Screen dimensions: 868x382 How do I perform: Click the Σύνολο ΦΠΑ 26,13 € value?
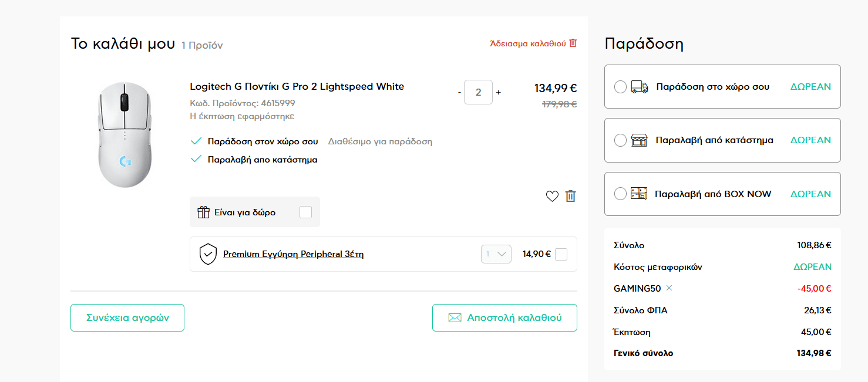coord(818,310)
